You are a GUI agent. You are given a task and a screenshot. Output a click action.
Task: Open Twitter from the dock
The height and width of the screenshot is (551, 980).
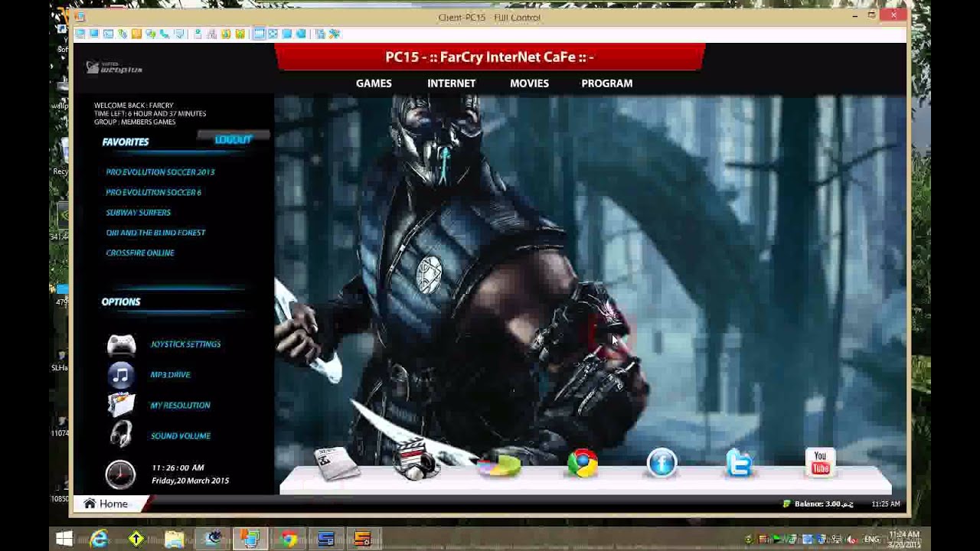coord(740,464)
